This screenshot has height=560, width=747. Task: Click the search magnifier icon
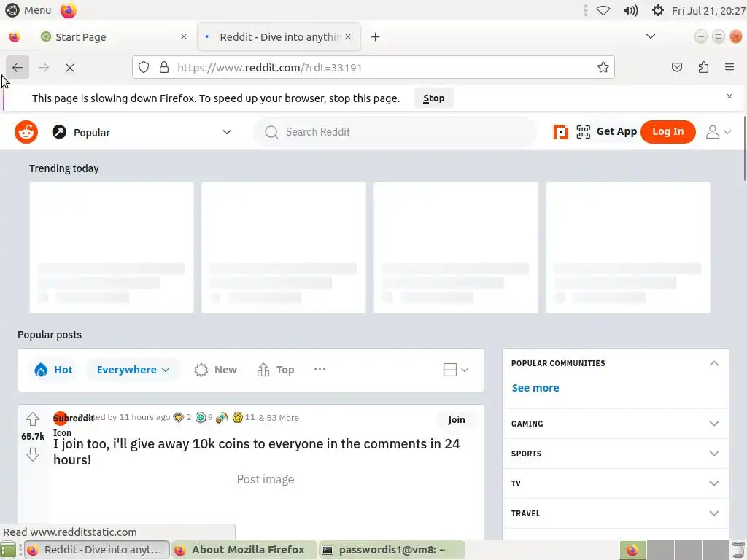(x=271, y=133)
